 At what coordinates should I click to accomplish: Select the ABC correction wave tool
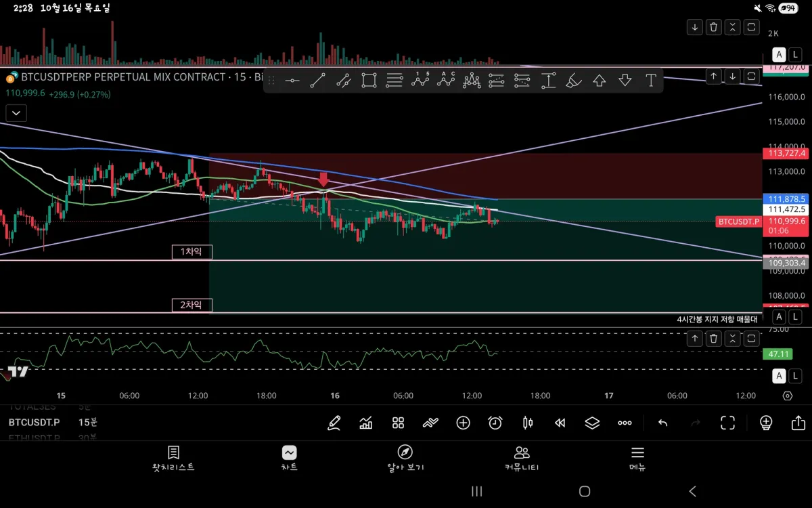(x=446, y=81)
